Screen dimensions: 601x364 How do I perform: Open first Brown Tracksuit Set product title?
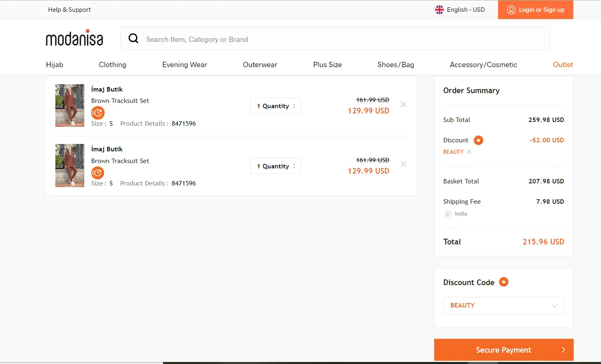point(120,101)
